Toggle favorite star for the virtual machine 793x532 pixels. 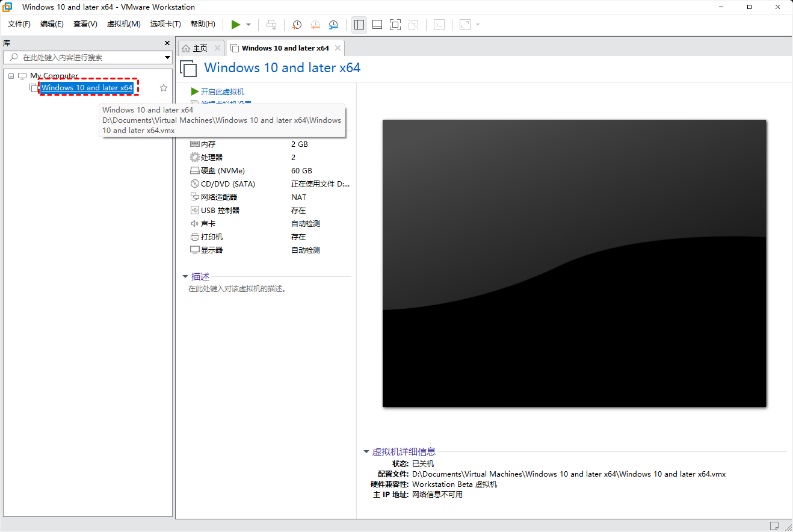[164, 88]
